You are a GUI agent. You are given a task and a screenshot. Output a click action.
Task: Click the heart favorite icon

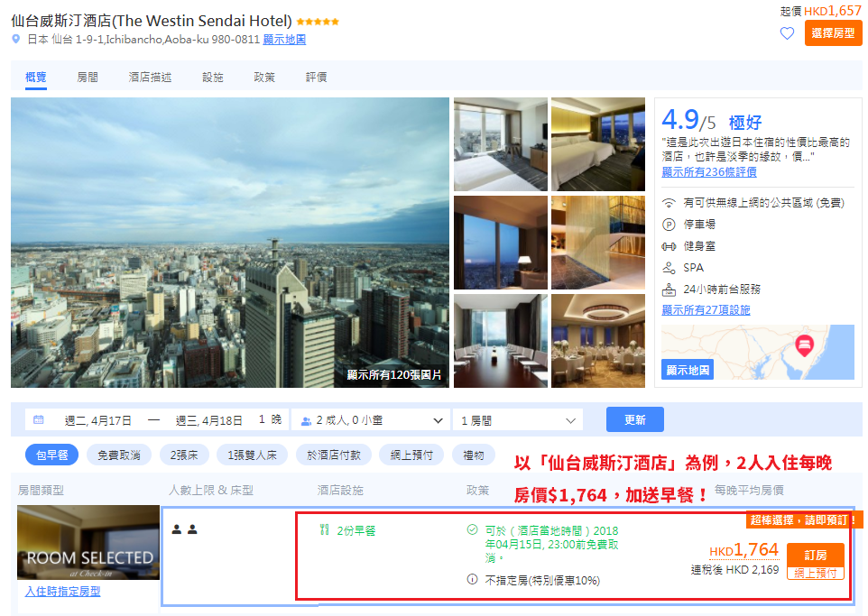click(787, 33)
